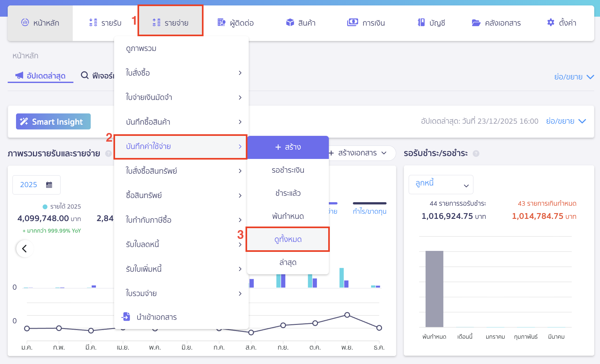
Task: Select ดูทั้งหมด in expense submenu
Action: click(288, 239)
